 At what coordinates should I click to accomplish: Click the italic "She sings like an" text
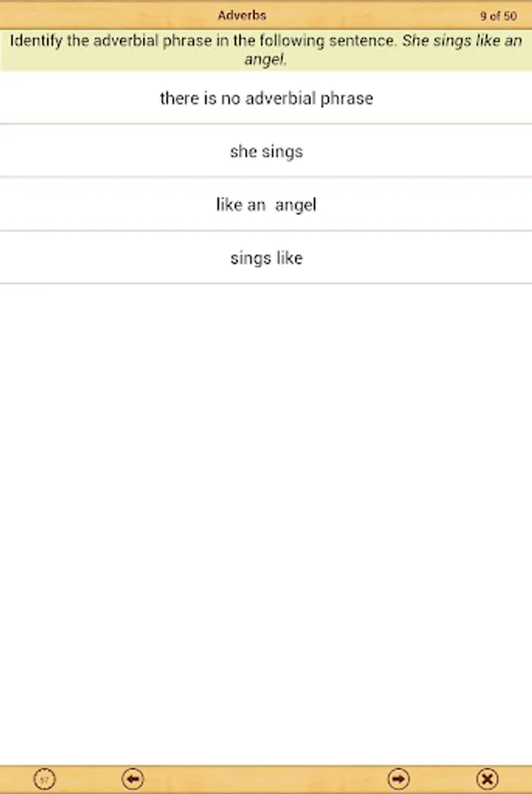pyautogui.click(x=461, y=42)
